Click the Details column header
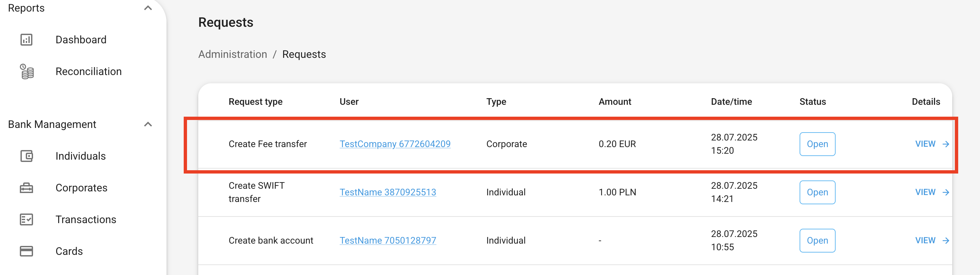 pyautogui.click(x=925, y=102)
